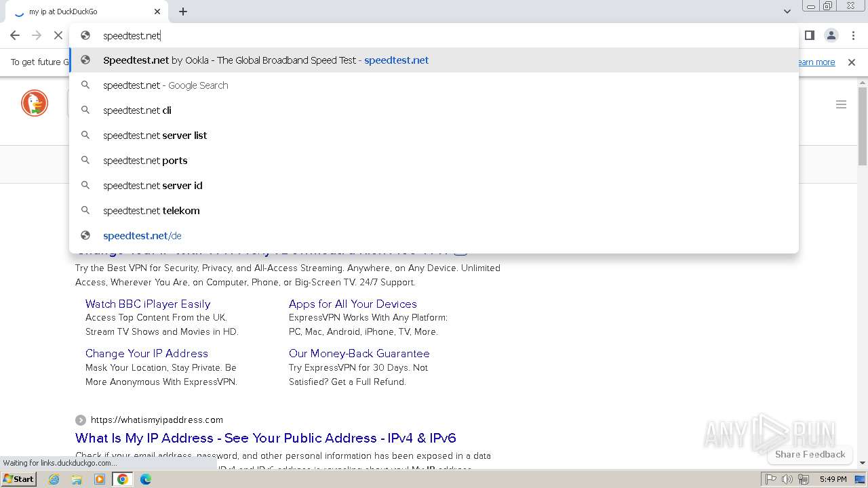Click the DuckDuckGo duck logo
The width and height of the screenshot is (868, 488).
coord(35,103)
